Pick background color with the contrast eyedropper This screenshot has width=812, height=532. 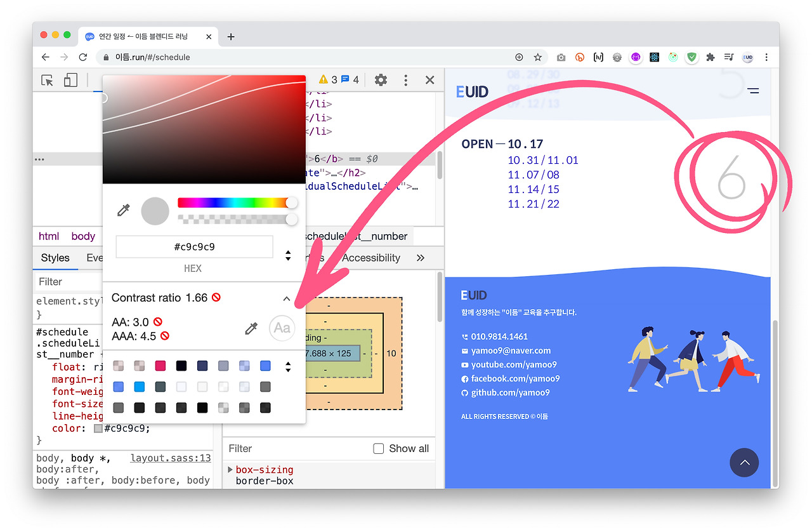click(252, 328)
